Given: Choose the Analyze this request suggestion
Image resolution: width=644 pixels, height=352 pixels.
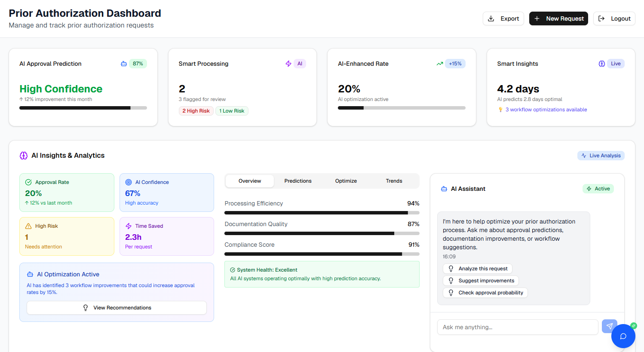Looking at the screenshot, I should click(x=478, y=269).
